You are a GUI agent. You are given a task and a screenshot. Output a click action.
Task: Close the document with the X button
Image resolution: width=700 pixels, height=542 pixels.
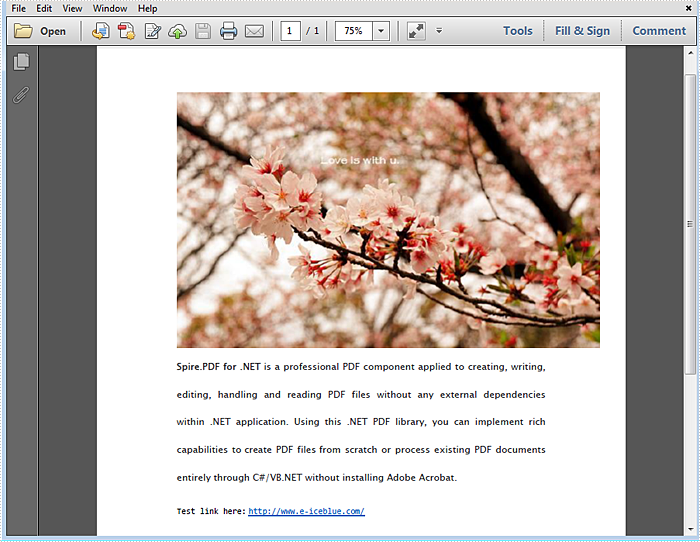(x=689, y=8)
